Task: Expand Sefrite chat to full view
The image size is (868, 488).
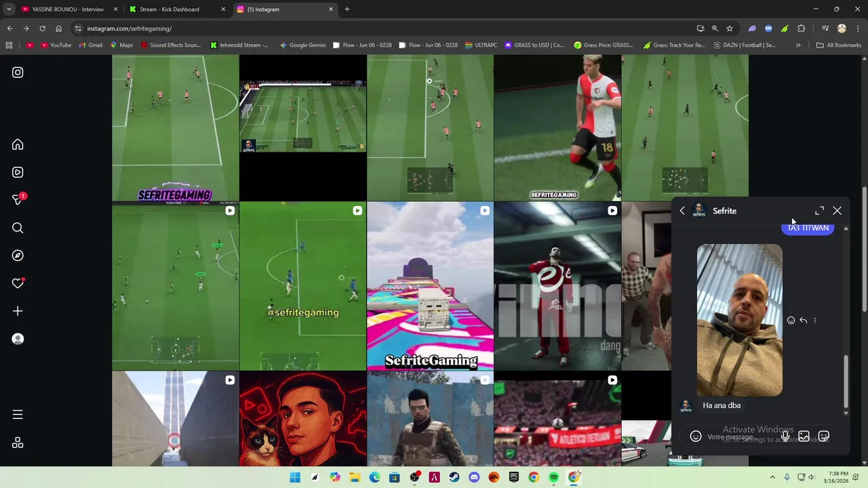Action: click(819, 211)
